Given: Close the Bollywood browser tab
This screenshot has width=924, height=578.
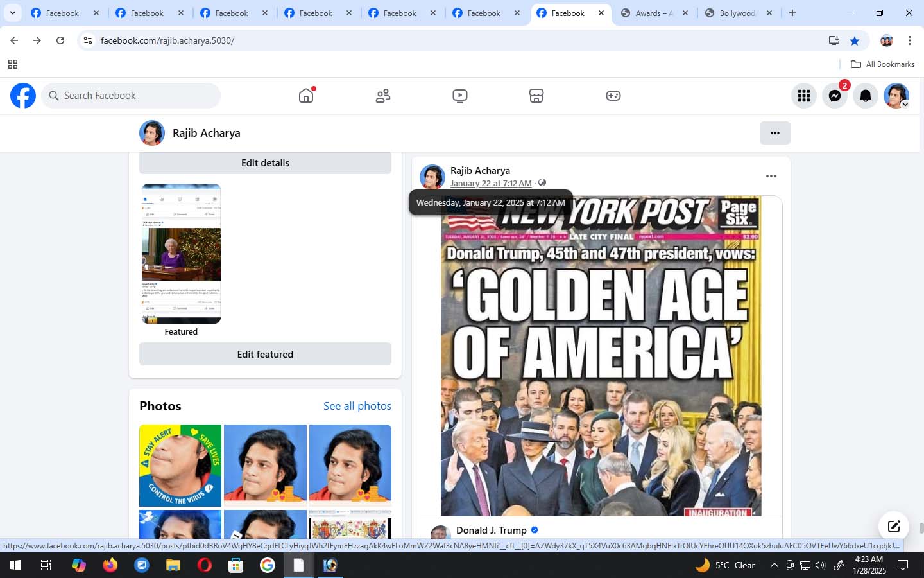Looking at the screenshot, I should tap(769, 13).
